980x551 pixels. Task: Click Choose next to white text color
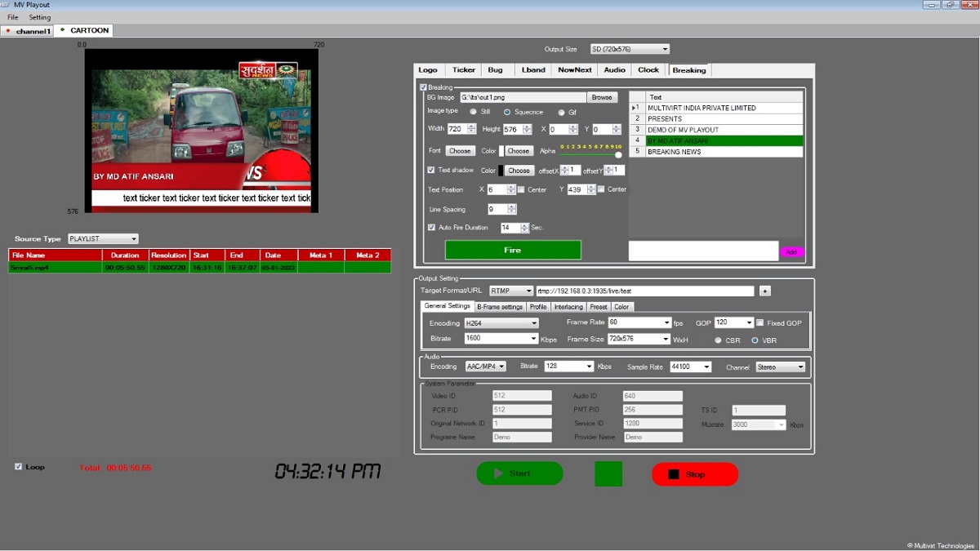[518, 151]
